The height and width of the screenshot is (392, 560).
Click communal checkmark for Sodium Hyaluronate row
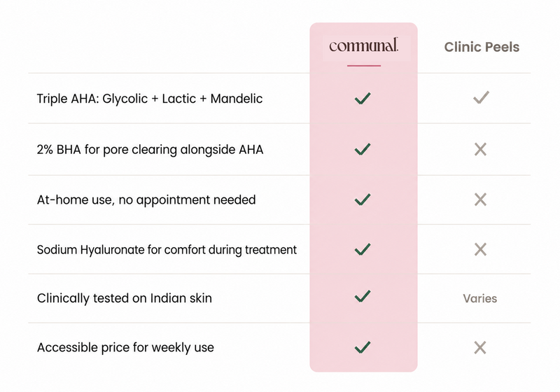363,249
